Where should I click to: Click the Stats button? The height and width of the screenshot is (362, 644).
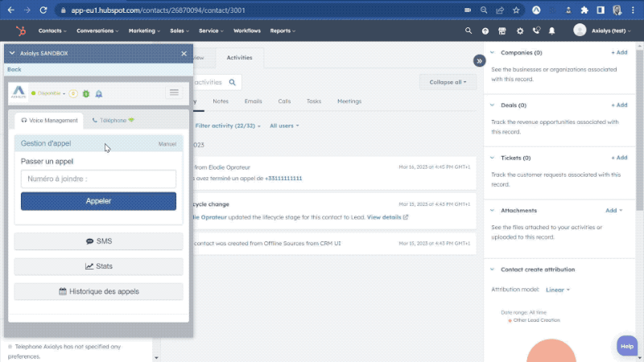click(98, 266)
